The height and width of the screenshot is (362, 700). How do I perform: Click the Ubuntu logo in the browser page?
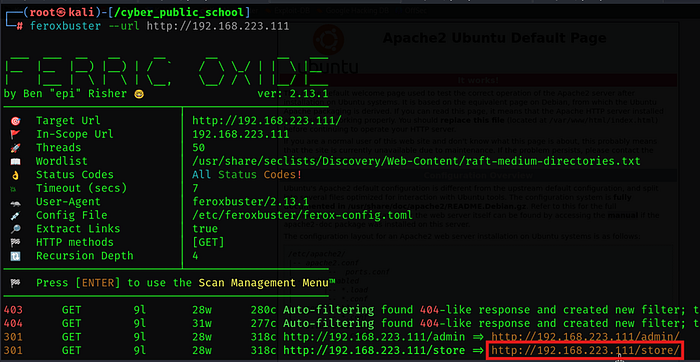(329, 39)
